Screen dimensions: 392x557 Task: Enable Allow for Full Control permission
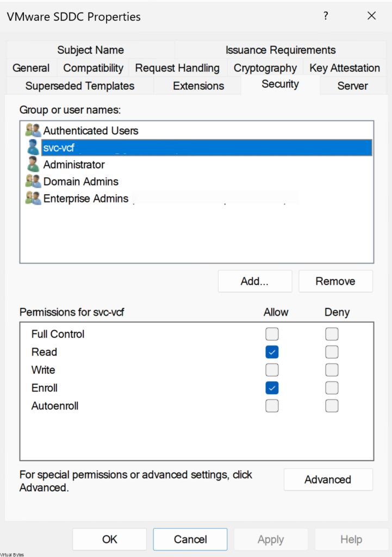click(272, 334)
